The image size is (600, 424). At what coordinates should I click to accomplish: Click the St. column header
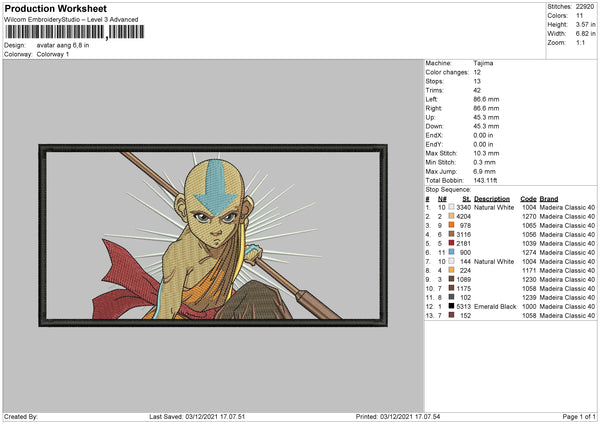466,199
